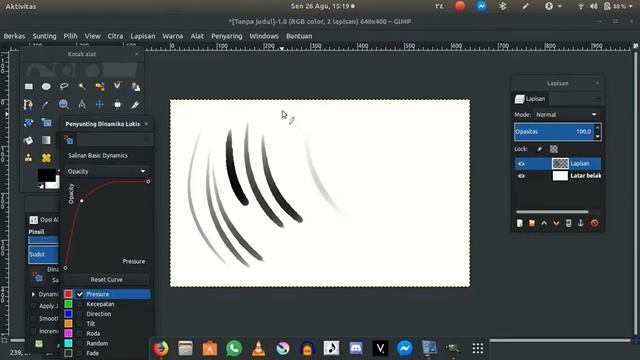Select the Rectangle Select tool
Screen dimensions: 640x360
pyautogui.click(x=29, y=87)
